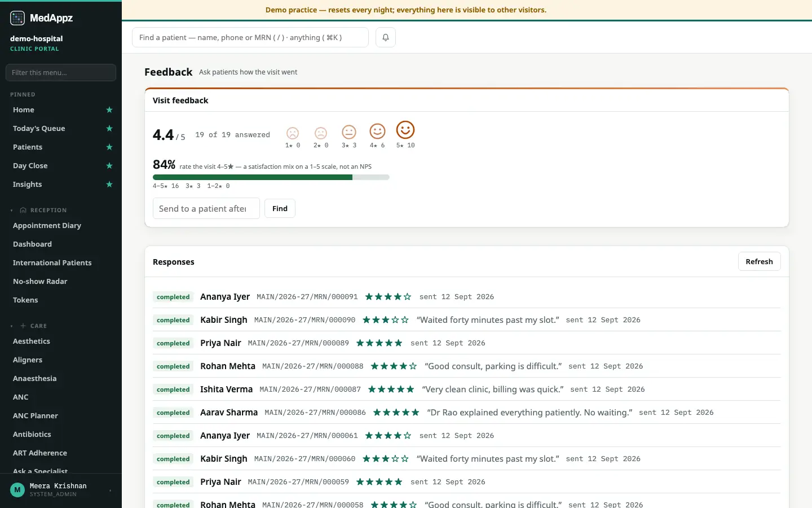Open the Reception Dashboard
Screen dimensions: 812x508
tap(32, 244)
